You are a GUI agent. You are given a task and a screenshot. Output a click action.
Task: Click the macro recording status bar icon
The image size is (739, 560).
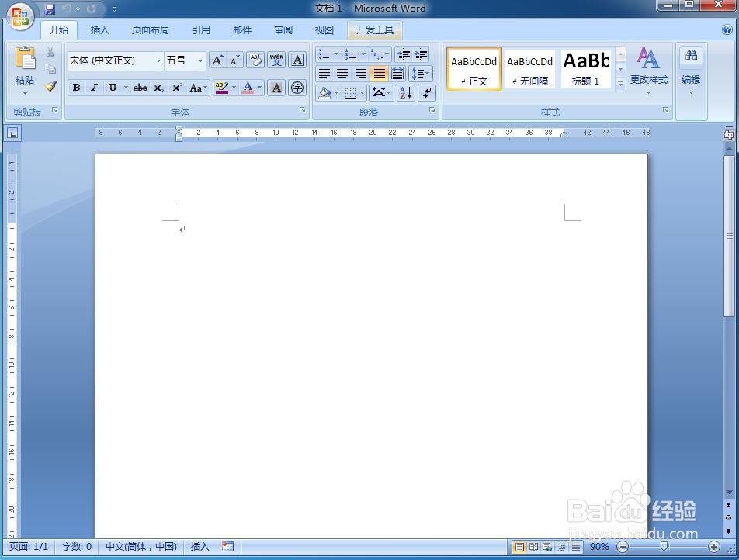(228, 546)
